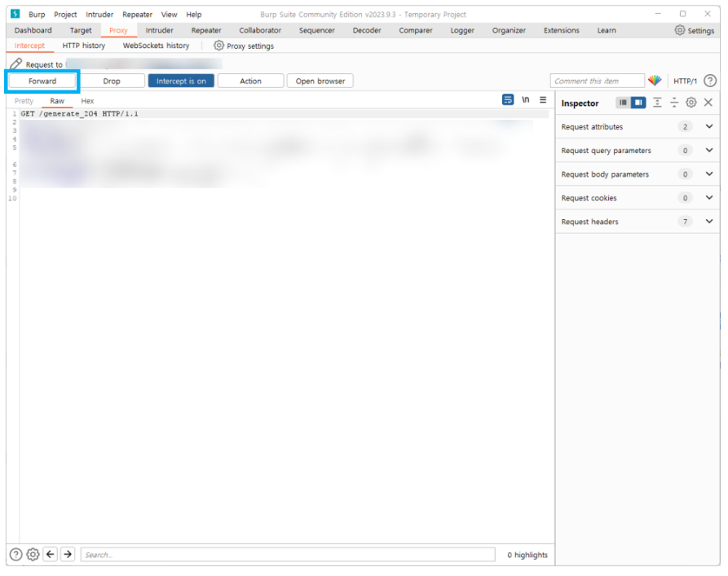Open search settings gear at bottom
Viewport: 728px width, 576px height.
tap(33, 554)
